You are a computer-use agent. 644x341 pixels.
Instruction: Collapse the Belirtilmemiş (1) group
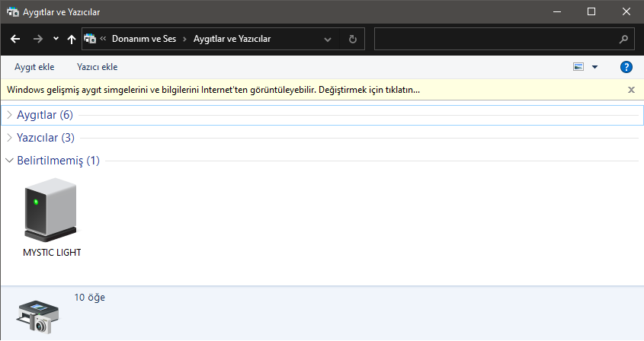point(9,161)
